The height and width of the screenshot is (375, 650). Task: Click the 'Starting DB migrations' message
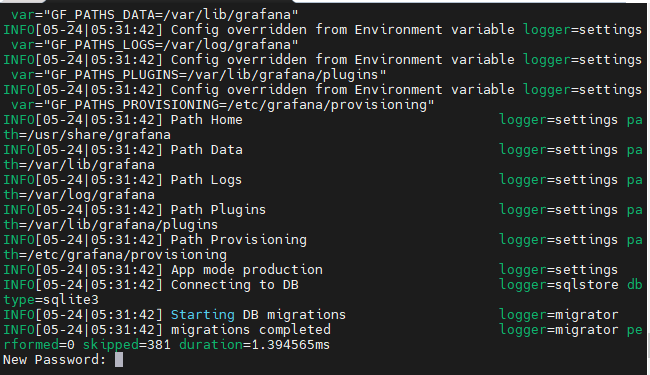258,315
